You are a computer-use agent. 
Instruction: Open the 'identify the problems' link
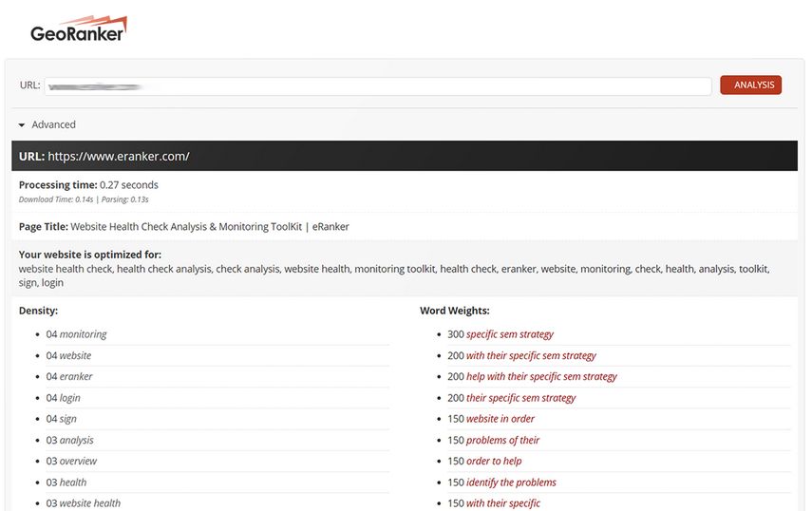pos(511,482)
